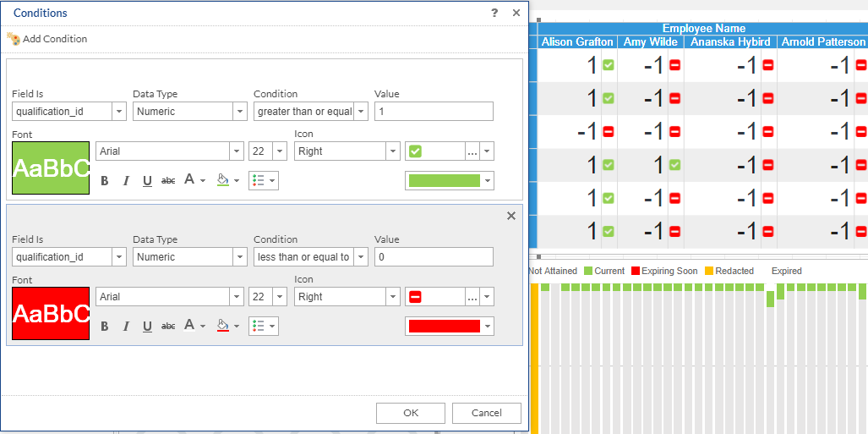Open fill color bucket in first condition
The image size is (868, 434).
(227, 180)
